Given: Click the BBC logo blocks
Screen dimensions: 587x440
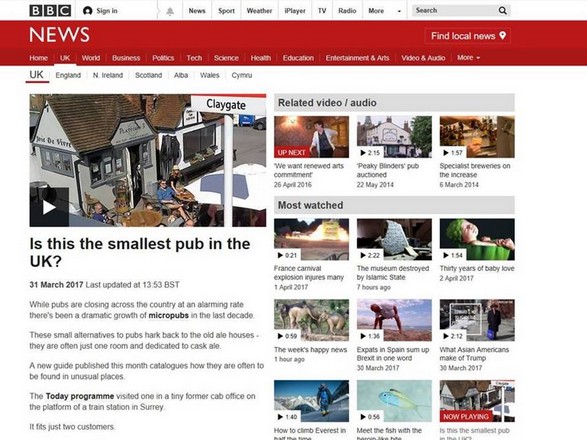Looking at the screenshot, I should pos(50,10).
